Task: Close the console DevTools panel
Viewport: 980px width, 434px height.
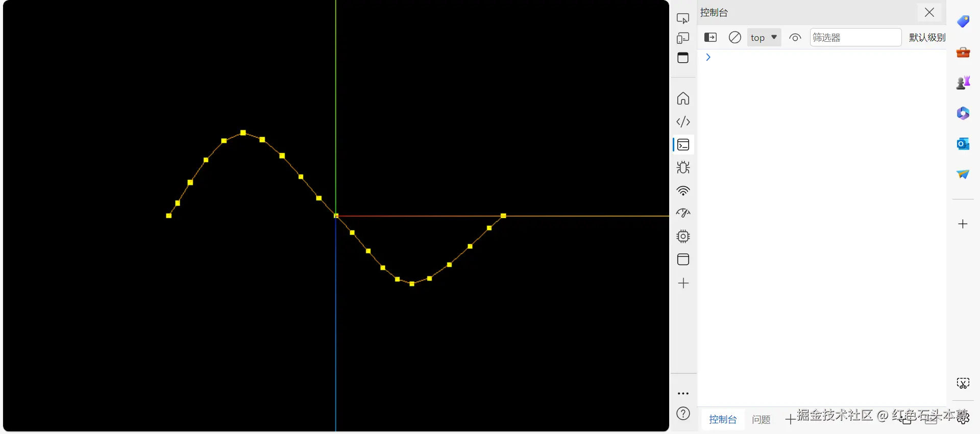Action: pos(929,12)
